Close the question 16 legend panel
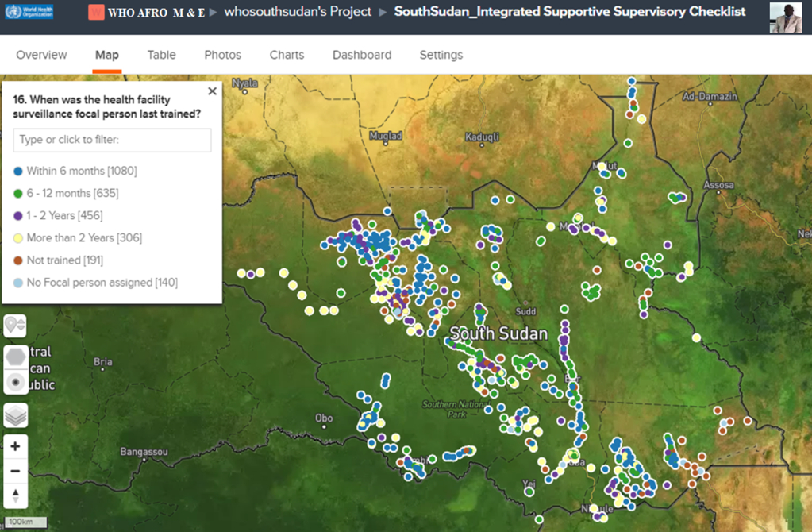 coord(212,91)
